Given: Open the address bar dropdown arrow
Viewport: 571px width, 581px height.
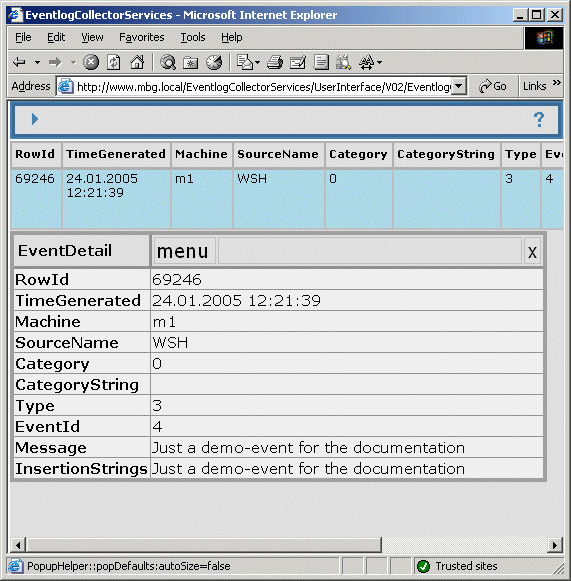Looking at the screenshot, I should click(459, 86).
